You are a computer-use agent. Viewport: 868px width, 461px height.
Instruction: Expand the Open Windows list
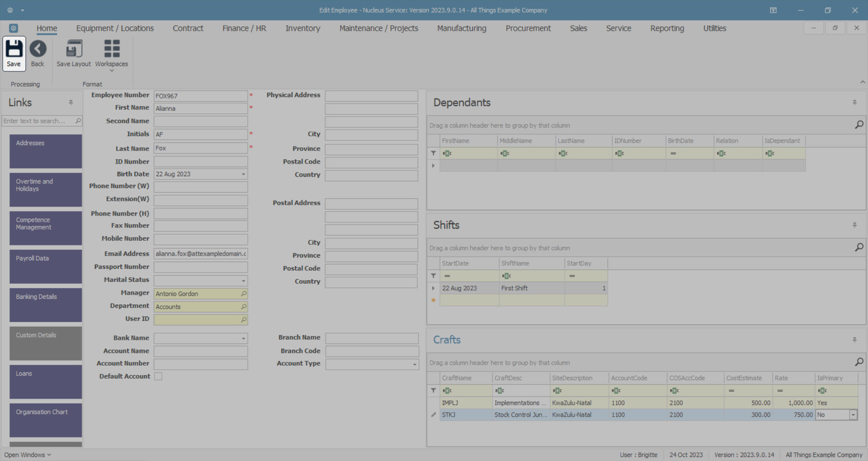(28, 455)
